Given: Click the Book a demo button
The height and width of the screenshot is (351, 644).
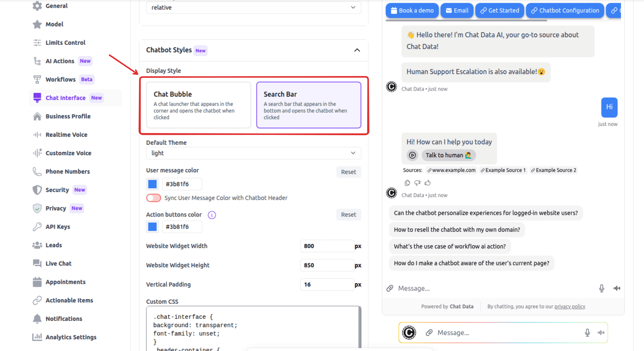Looking at the screenshot, I should pyautogui.click(x=412, y=10).
